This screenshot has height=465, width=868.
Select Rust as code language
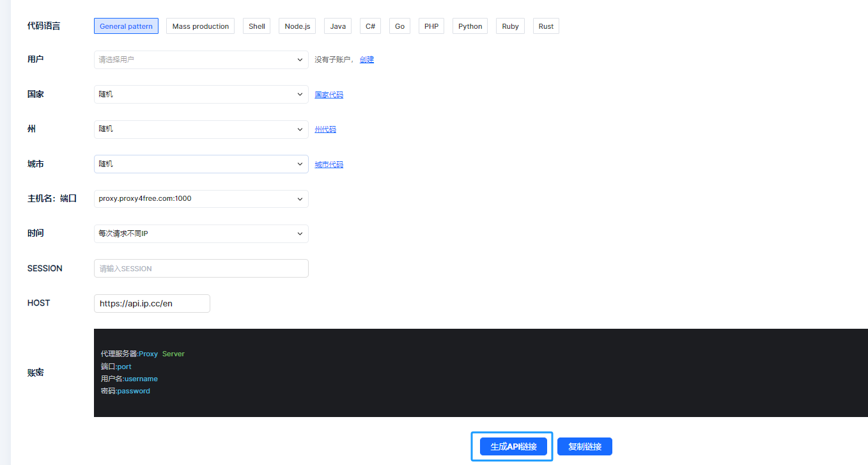[x=546, y=26]
